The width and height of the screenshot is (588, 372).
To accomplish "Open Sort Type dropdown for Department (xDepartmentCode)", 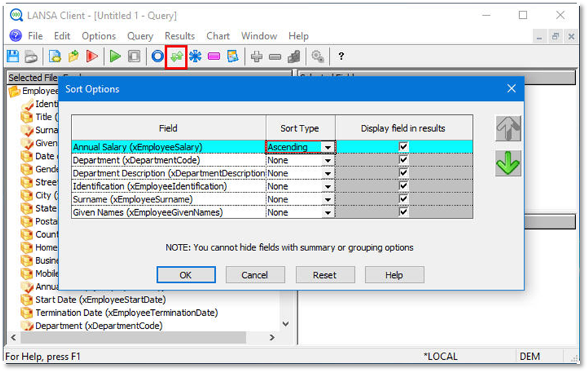I will pyautogui.click(x=328, y=160).
